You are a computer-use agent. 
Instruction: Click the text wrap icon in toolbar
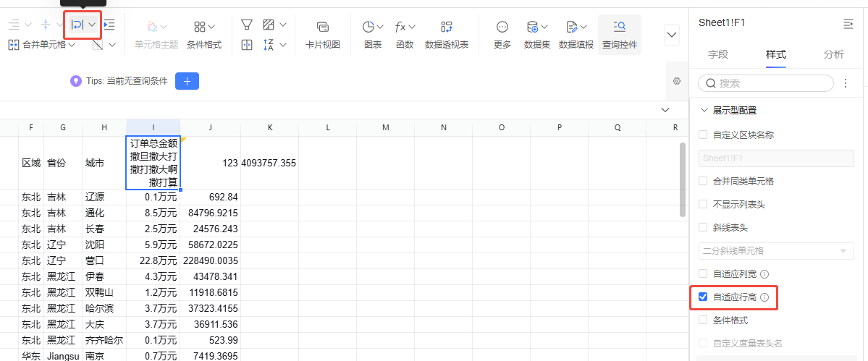tap(77, 25)
